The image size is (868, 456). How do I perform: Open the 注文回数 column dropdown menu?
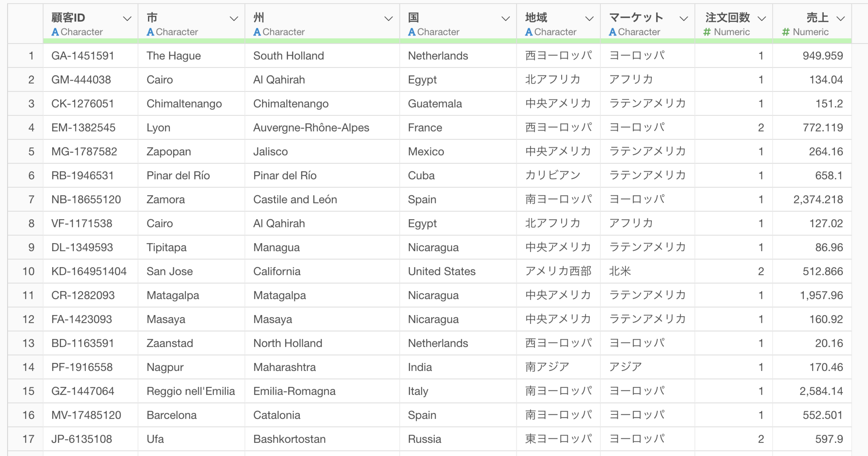tap(762, 19)
